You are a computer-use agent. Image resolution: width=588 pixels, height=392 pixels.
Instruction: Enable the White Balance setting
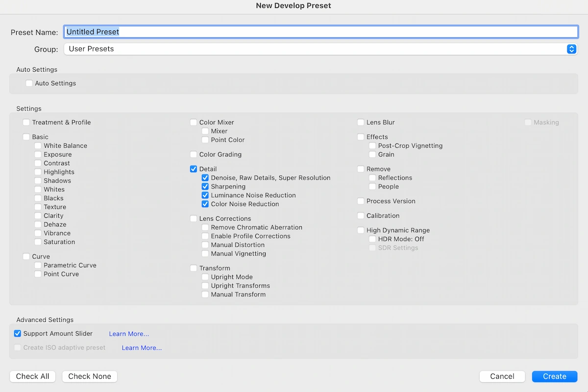pos(38,146)
